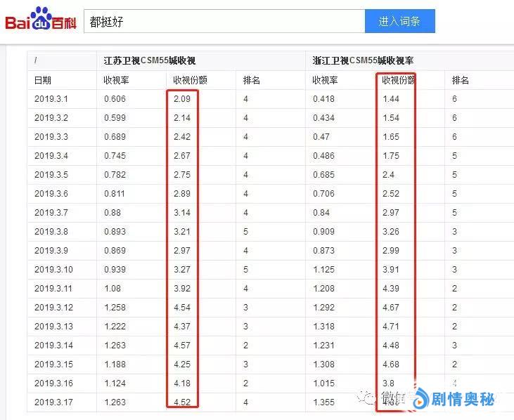Click the blue 剧情奥秘 logo icon
The width and height of the screenshot is (514, 420).
tap(420, 399)
